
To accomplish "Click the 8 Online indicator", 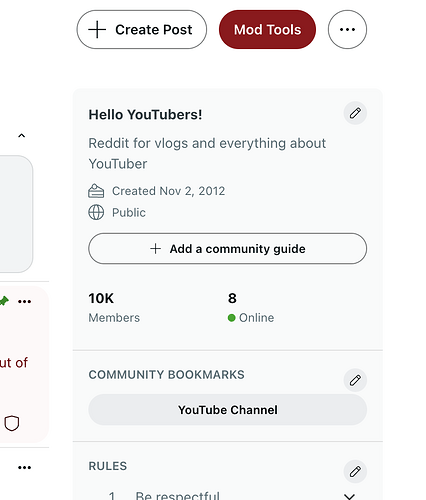I will pyautogui.click(x=251, y=307).
